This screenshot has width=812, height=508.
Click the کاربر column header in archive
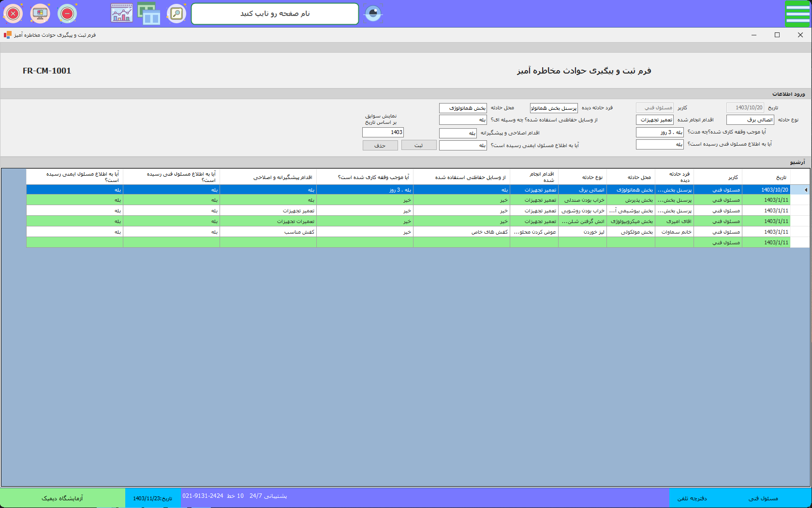718,177
